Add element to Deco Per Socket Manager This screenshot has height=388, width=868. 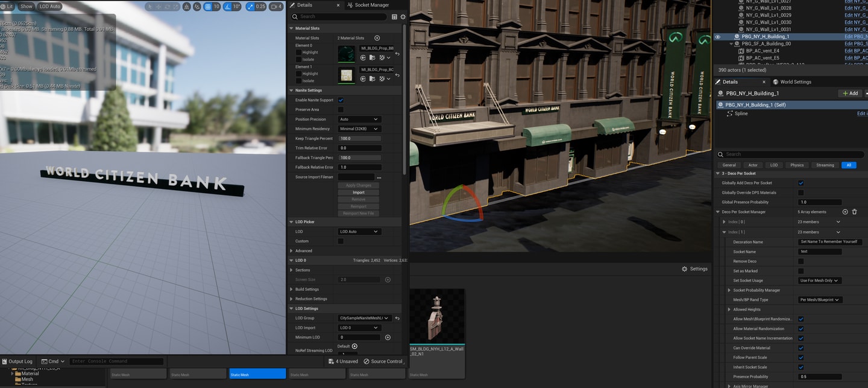[845, 212]
